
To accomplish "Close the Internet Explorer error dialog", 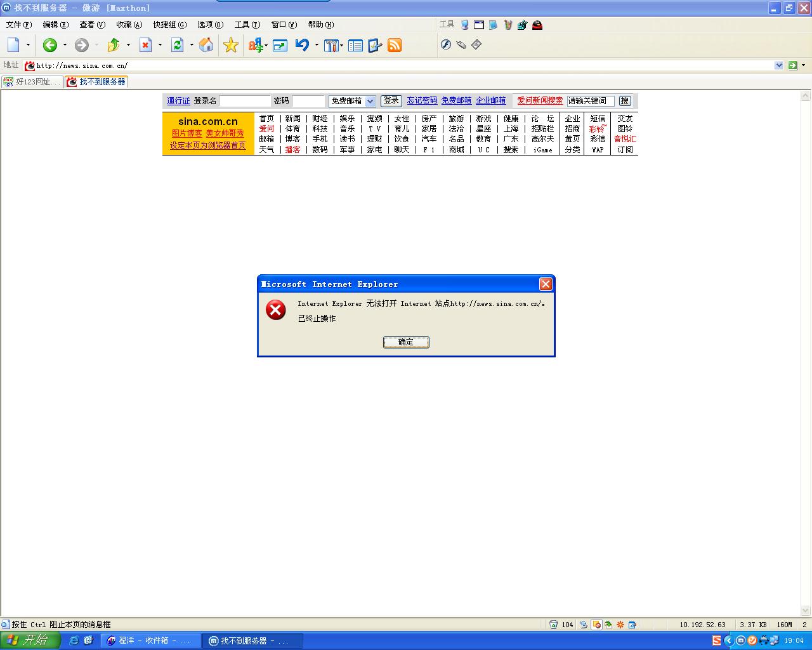I will [546, 284].
